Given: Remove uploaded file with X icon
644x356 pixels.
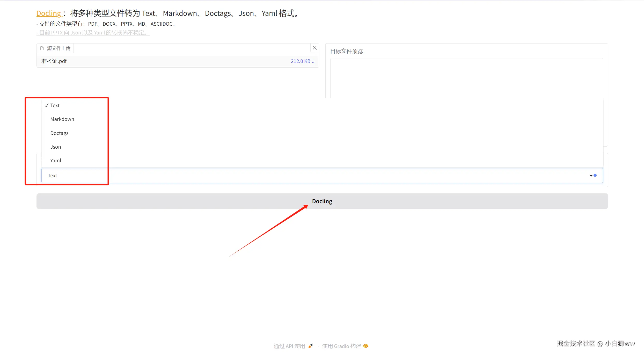Looking at the screenshot, I should 314,48.
